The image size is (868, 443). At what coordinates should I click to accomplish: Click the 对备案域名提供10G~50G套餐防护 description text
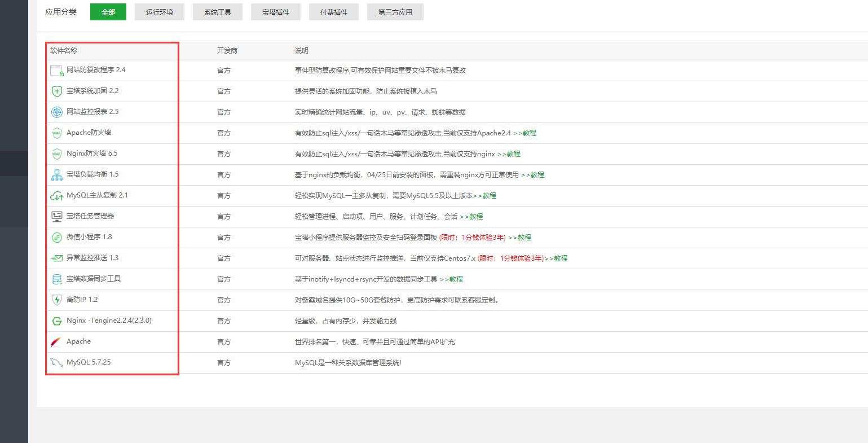(x=396, y=300)
